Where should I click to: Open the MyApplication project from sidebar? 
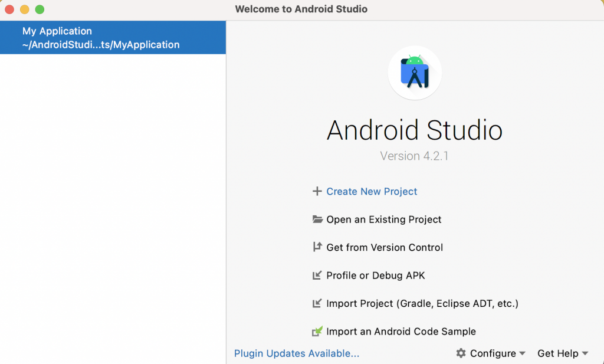pos(112,38)
